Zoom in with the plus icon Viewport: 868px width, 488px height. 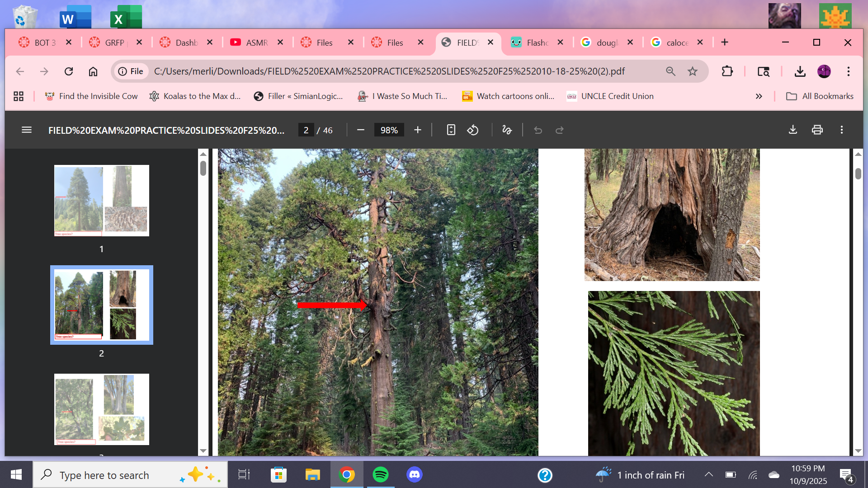tap(418, 130)
